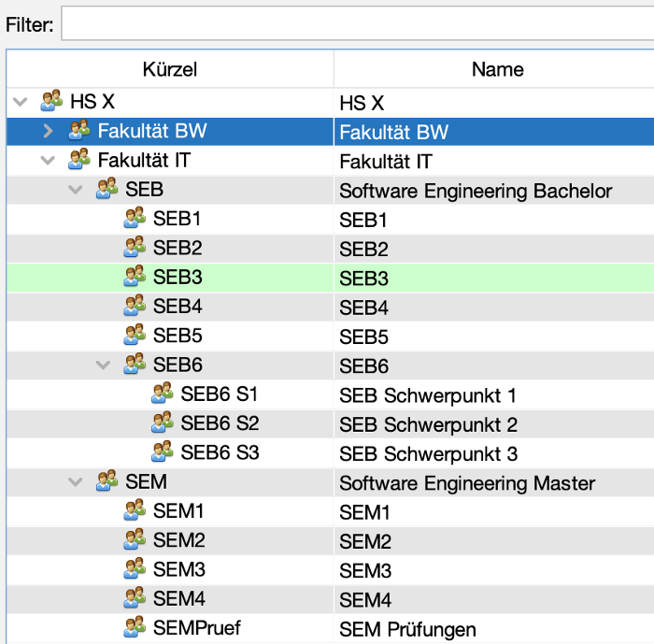654x644 pixels.
Task: Click the group icon next to SEM
Action: click(x=107, y=482)
